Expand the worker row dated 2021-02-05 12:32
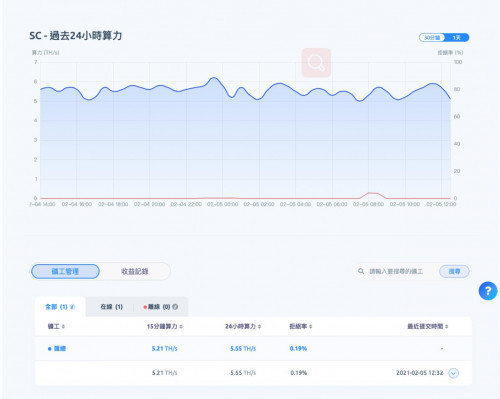 pos(453,373)
